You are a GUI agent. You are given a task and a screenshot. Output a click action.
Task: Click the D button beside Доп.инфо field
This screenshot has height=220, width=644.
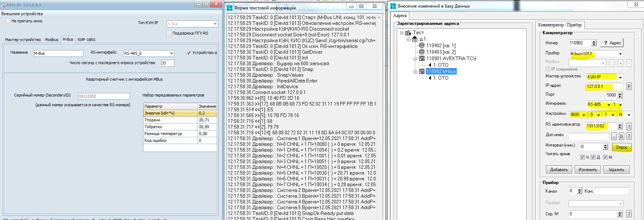621,136
